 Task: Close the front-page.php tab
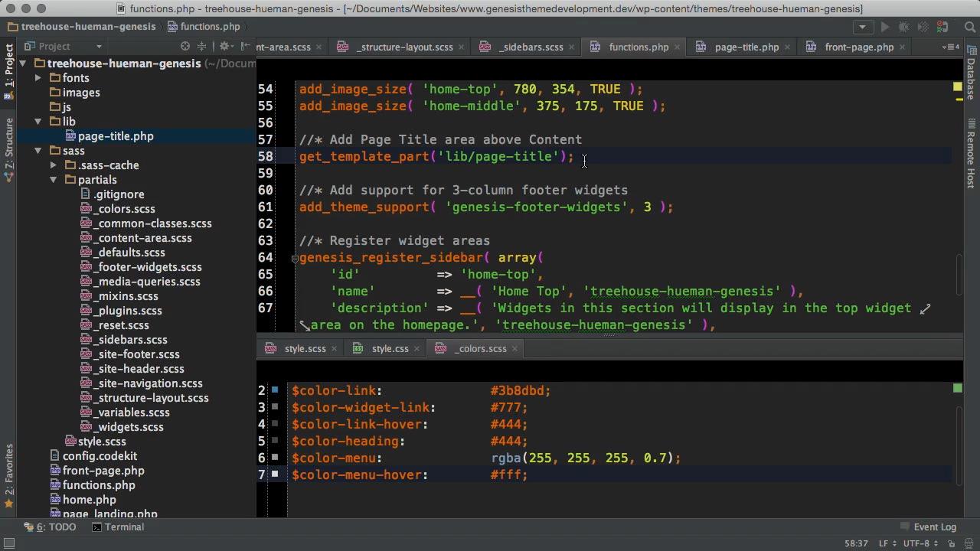click(902, 47)
